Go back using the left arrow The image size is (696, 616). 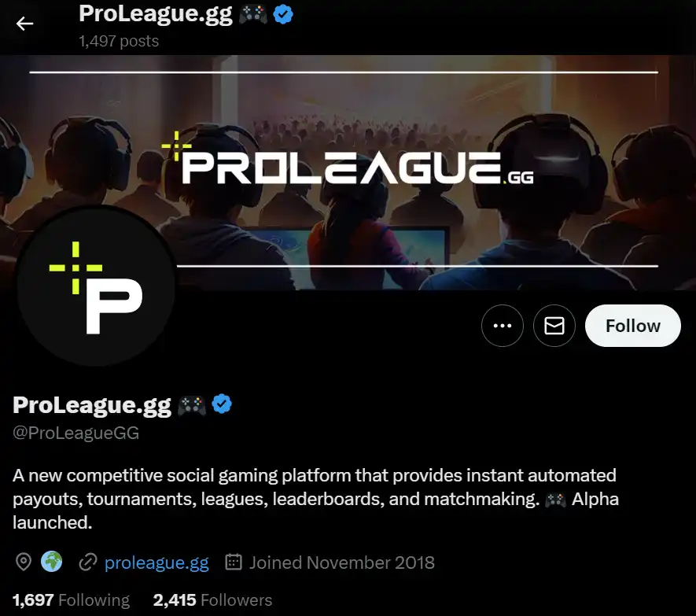coord(25,24)
